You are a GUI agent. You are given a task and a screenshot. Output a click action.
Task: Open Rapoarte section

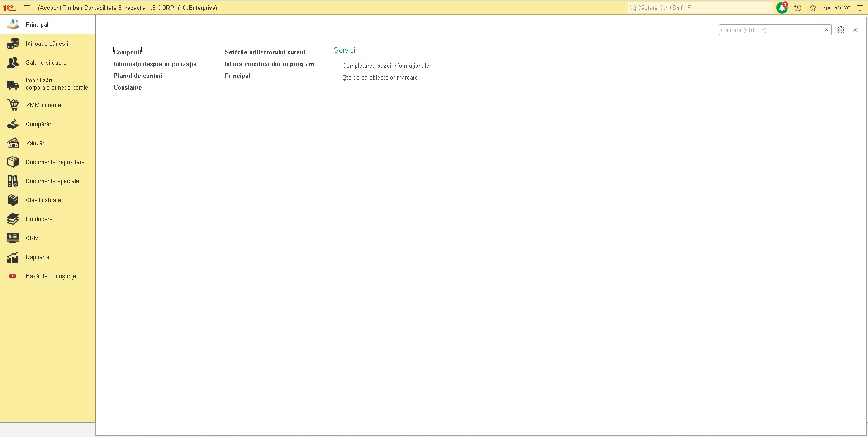[x=47, y=257]
